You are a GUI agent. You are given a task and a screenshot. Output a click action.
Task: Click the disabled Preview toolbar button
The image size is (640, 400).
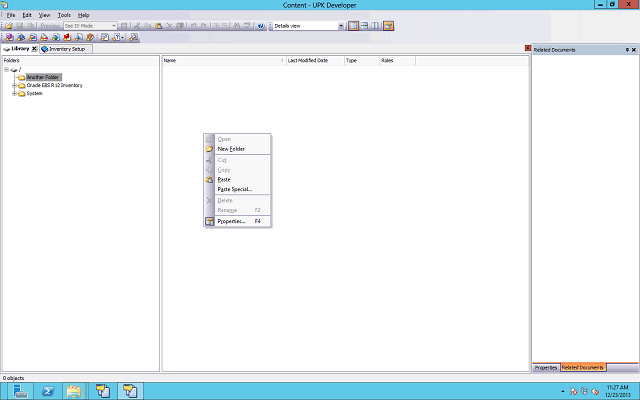pos(50,26)
